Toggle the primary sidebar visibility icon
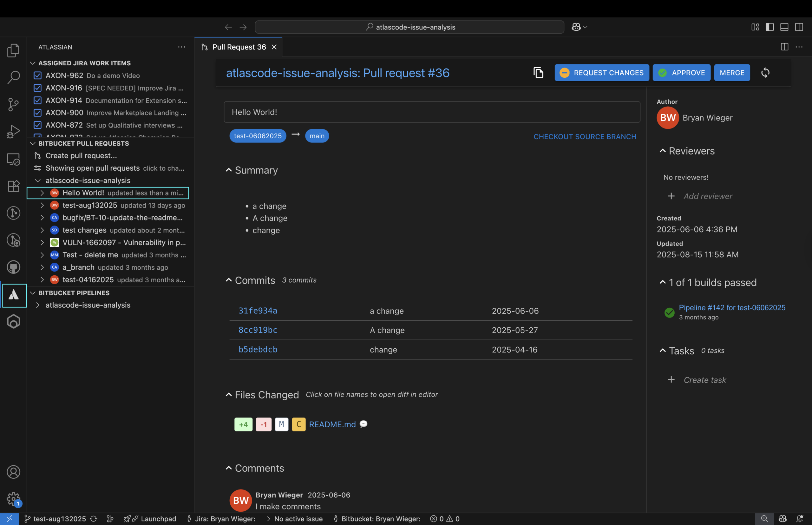 pos(769,27)
